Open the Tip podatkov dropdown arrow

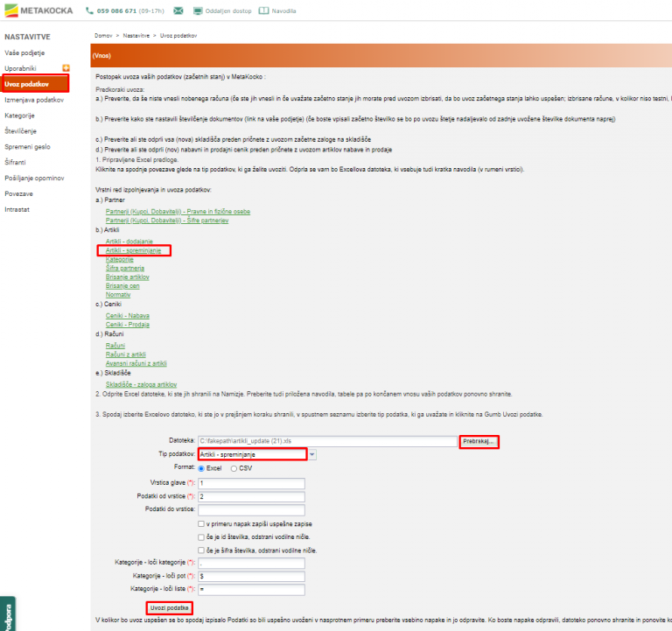click(x=312, y=454)
